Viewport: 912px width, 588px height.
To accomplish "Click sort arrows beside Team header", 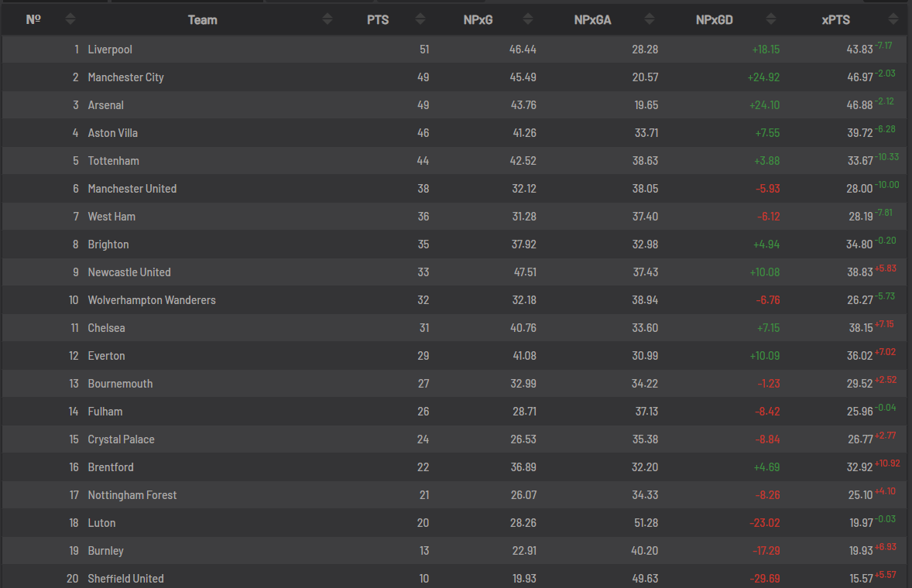I will tap(327, 19).
